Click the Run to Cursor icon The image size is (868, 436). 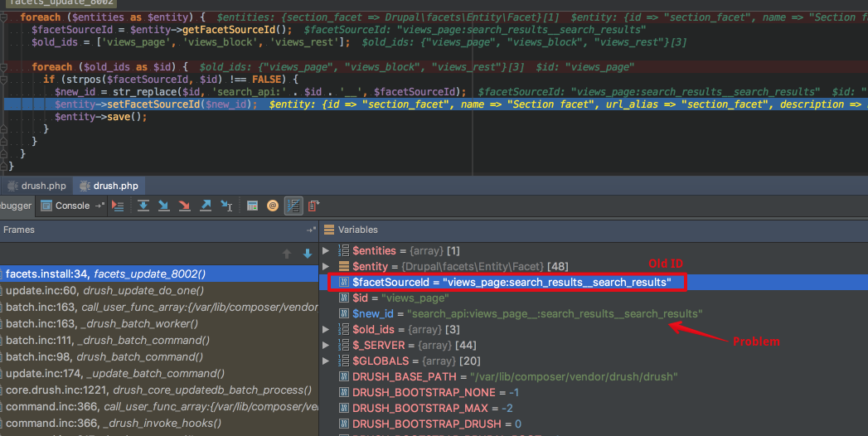click(x=226, y=206)
